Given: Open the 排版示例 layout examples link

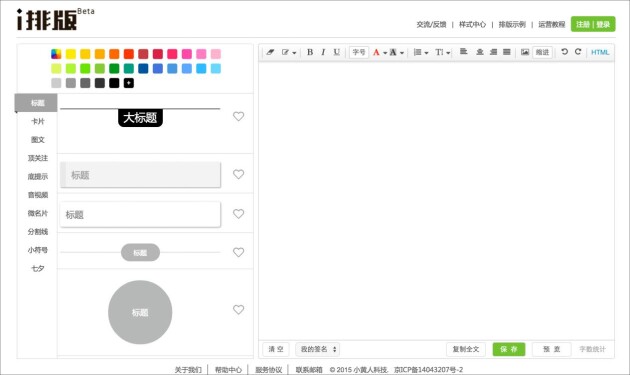Looking at the screenshot, I should tap(512, 25).
